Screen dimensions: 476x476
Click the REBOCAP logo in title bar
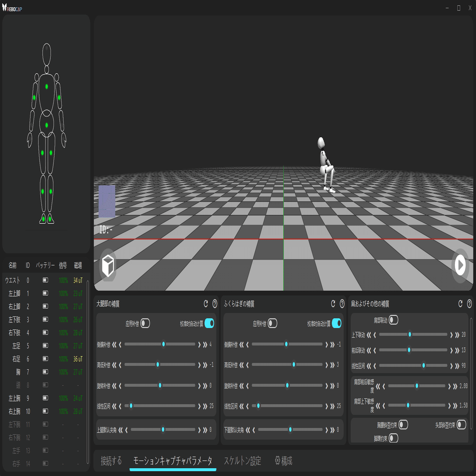pyautogui.click(x=12, y=8)
